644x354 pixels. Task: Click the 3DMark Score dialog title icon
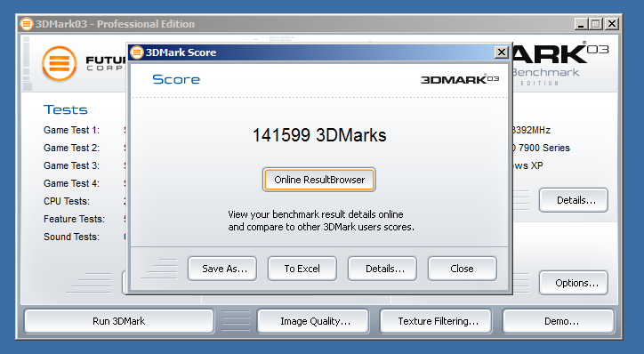click(x=137, y=52)
